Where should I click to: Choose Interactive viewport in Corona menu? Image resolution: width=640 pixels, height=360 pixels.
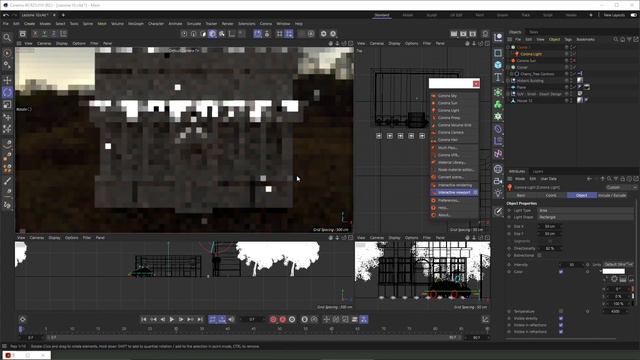(x=453, y=192)
